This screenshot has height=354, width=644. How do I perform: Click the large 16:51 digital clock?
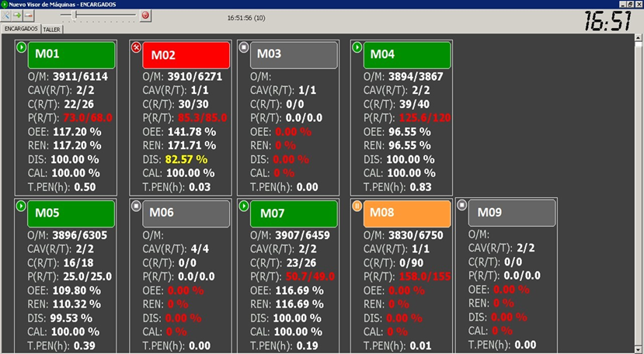[607, 21]
